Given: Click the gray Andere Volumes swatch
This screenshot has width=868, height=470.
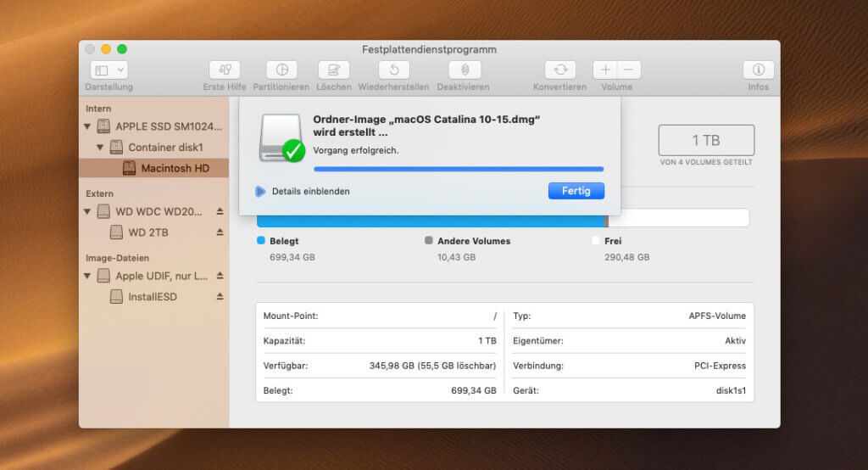Looking at the screenshot, I should point(428,241).
